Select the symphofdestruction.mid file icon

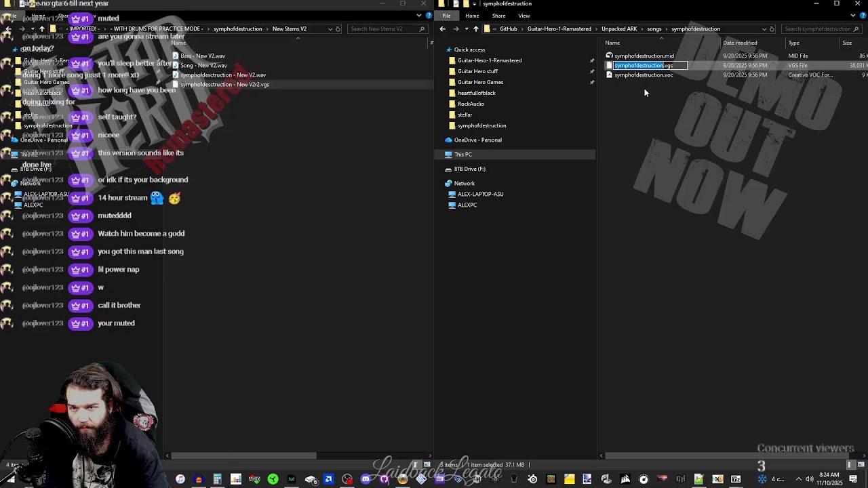609,56
